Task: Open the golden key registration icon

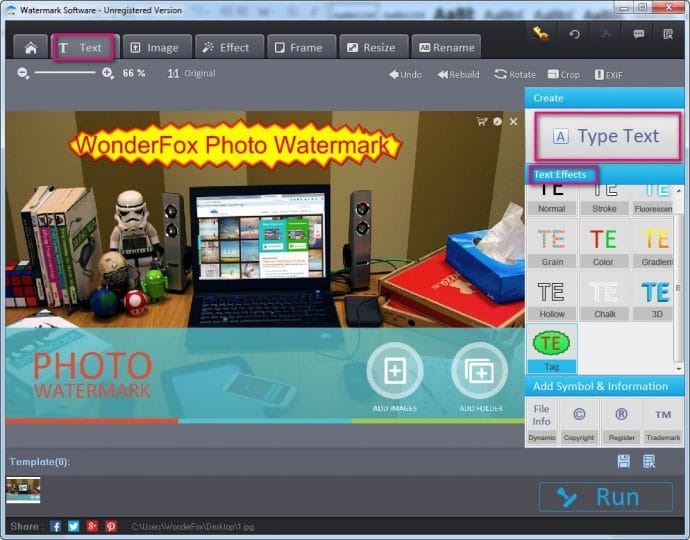Action: pos(540,33)
